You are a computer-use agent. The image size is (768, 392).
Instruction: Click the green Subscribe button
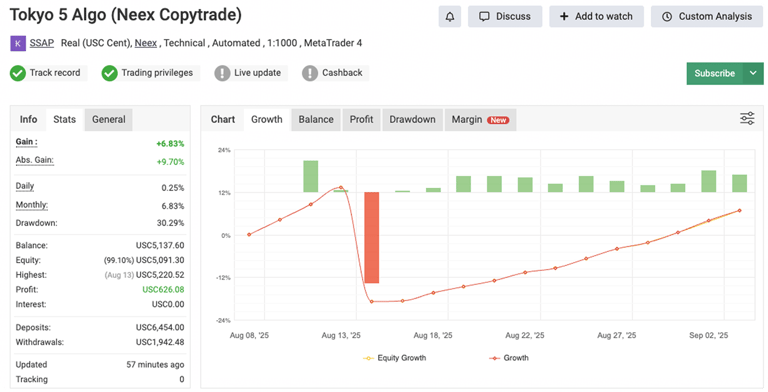click(x=715, y=74)
